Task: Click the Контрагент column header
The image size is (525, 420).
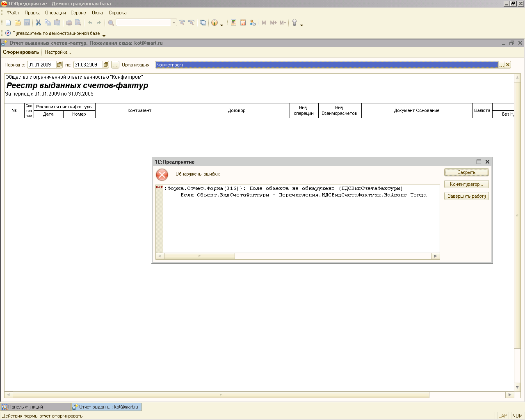Action: [x=139, y=110]
